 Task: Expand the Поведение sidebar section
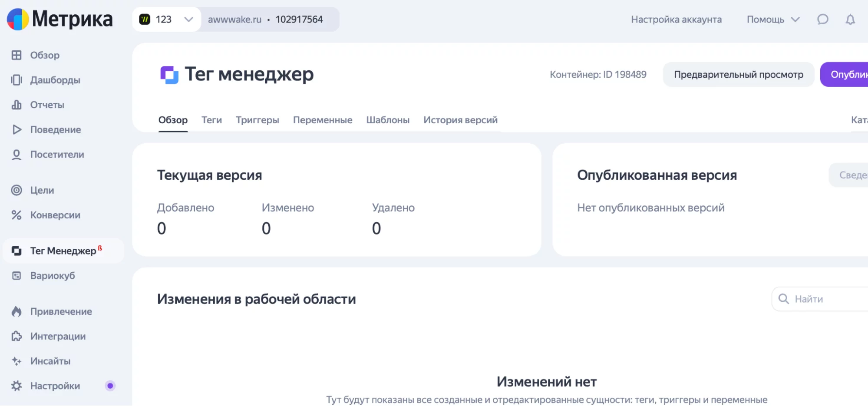[x=55, y=130]
